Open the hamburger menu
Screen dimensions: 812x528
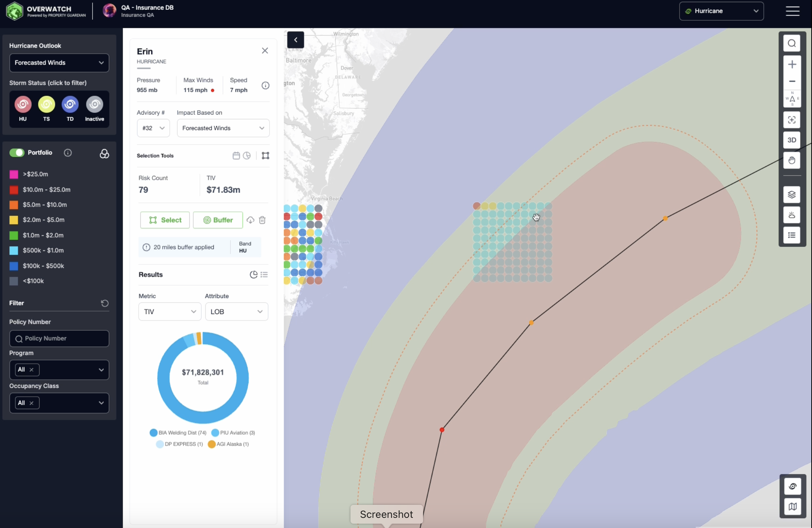point(792,11)
